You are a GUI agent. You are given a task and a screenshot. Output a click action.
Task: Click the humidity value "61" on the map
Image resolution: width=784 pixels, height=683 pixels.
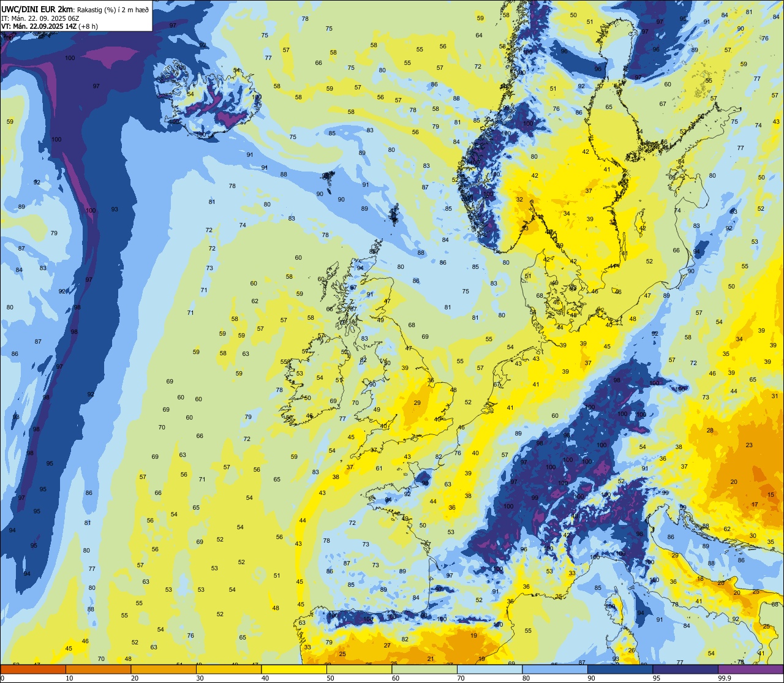[379, 469]
